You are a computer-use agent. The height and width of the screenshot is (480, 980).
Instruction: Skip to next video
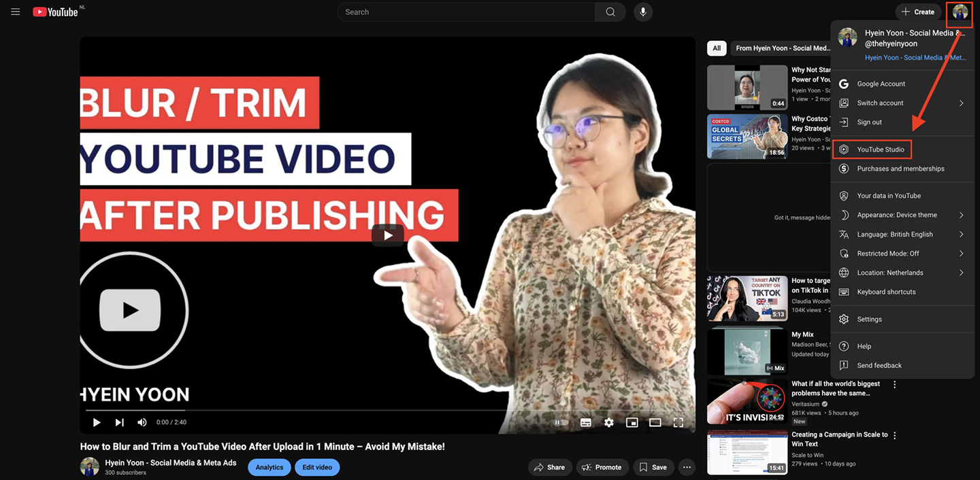[x=119, y=422]
